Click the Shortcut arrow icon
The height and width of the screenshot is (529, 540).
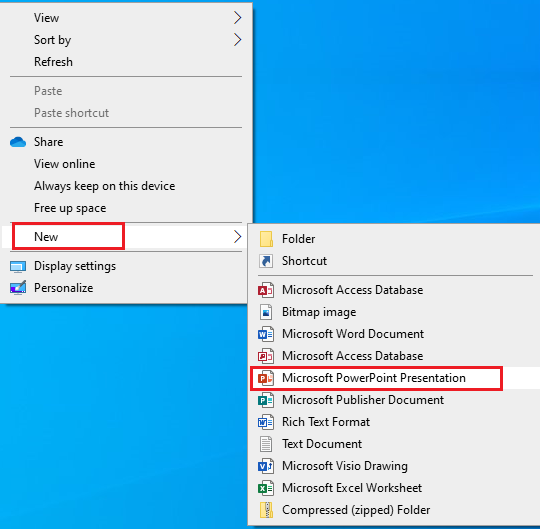pyautogui.click(x=266, y=261)
